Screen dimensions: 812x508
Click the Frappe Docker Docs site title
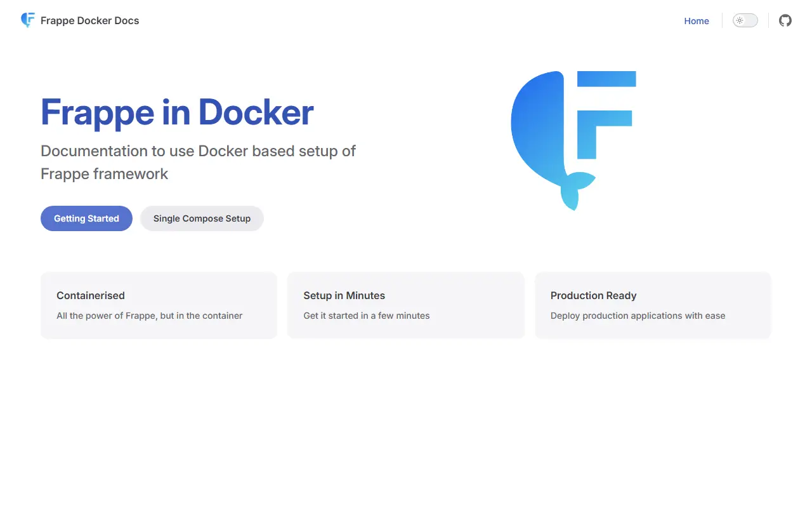point(89,20)
